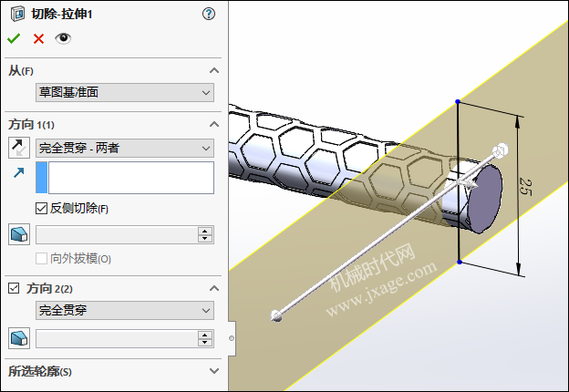Click the 切除-拉伸1 feature icon

pos(18,15)
